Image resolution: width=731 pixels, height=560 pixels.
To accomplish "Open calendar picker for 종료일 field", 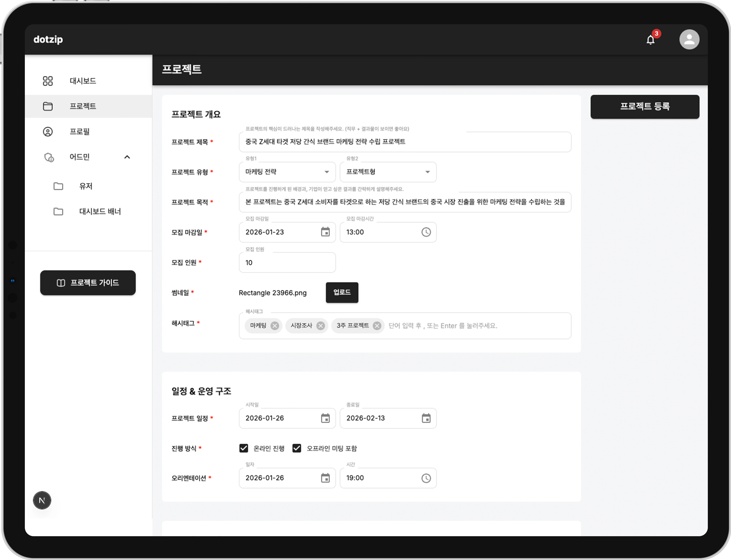I will [x=426, y=418].
